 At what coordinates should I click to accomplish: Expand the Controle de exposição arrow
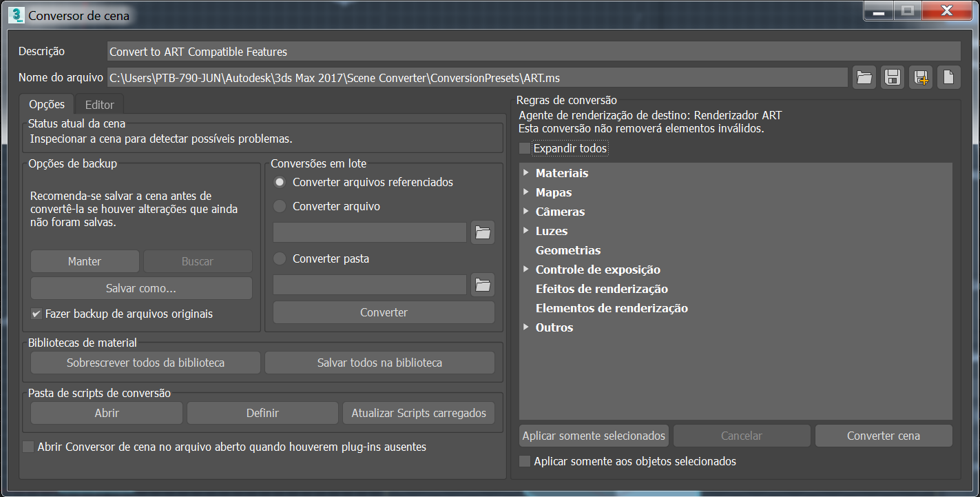527,269
